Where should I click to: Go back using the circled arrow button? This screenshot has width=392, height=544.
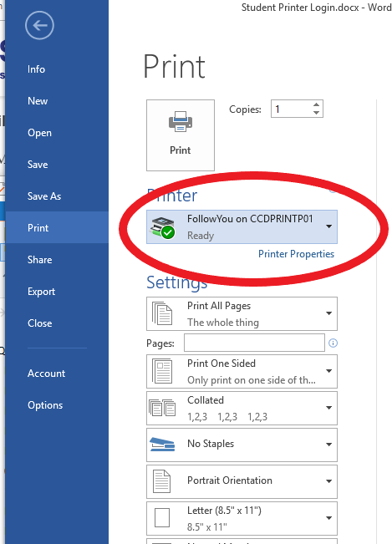39,25
